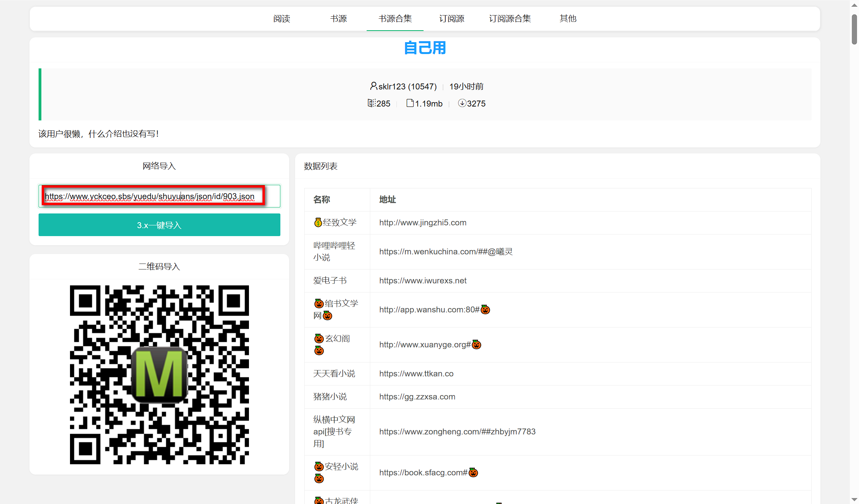Click the 地址 column header
The height and width of the screenshot is (504, 859).
pos(387,200)
